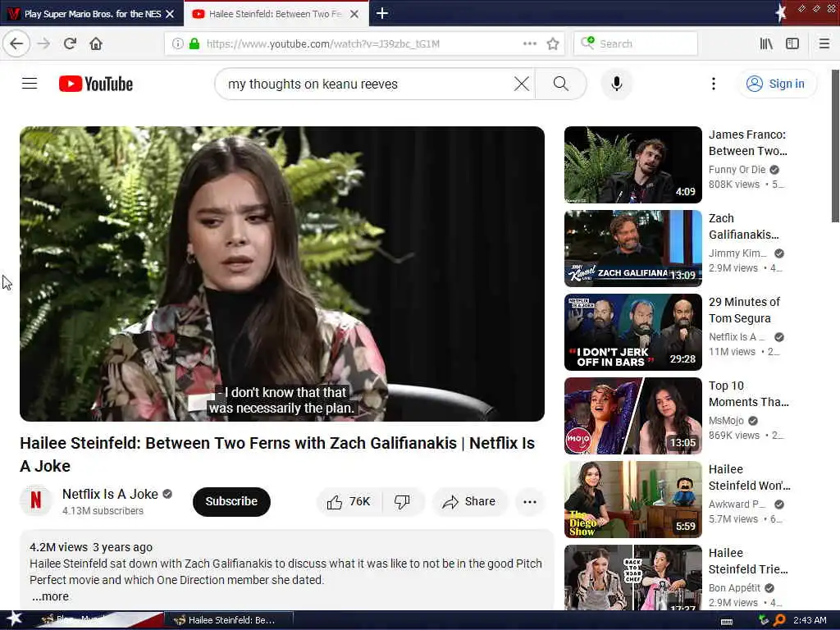Screen dimensions: 840x630
Task: Clear the YouTube search query
Action: pyautogui.click(x=521, y=84)
